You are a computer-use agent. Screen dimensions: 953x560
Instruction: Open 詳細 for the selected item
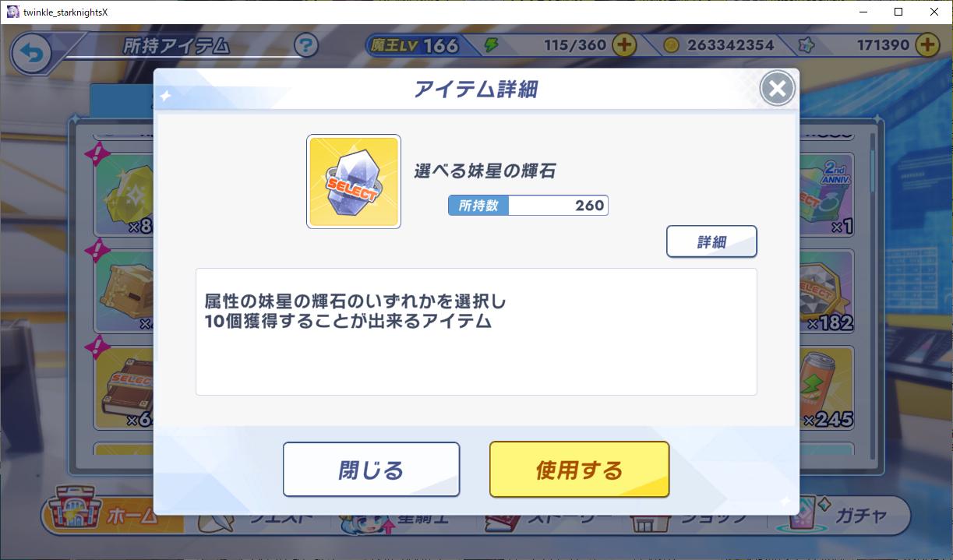[x=711, y=241]
